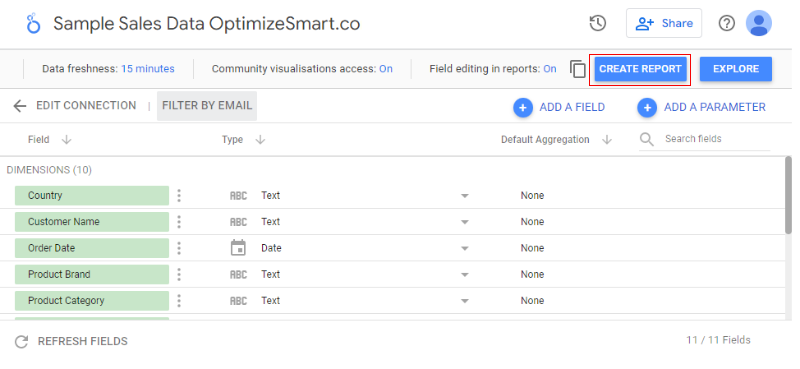Click the Field column header
Screen dimensions: 800x369
39,139
